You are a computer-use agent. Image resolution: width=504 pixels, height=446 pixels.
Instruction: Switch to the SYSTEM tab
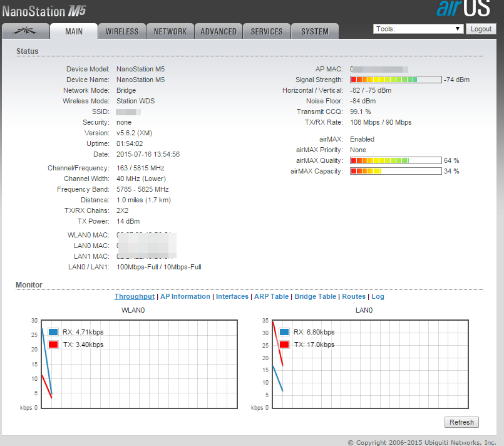(315, 31)
